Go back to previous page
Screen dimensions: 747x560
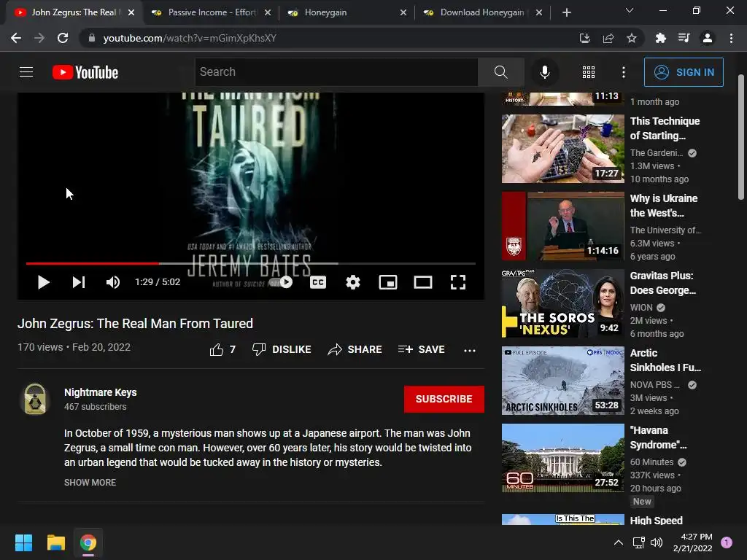16,38
